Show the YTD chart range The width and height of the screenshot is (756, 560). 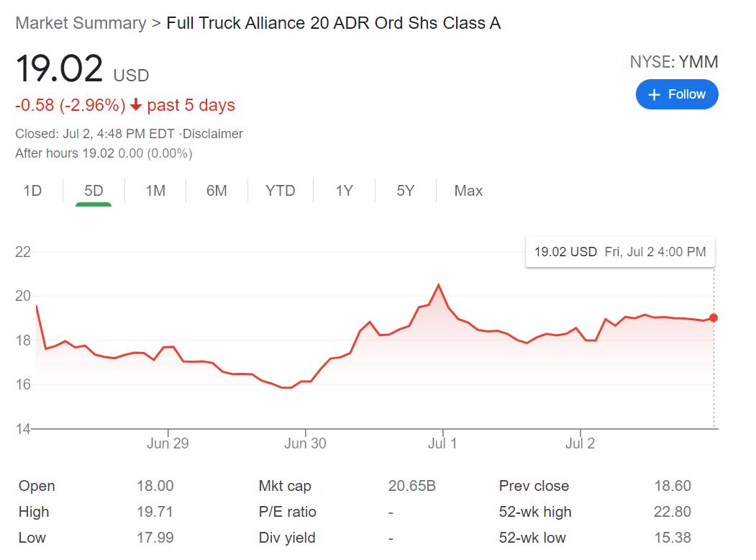click(280, 191)
